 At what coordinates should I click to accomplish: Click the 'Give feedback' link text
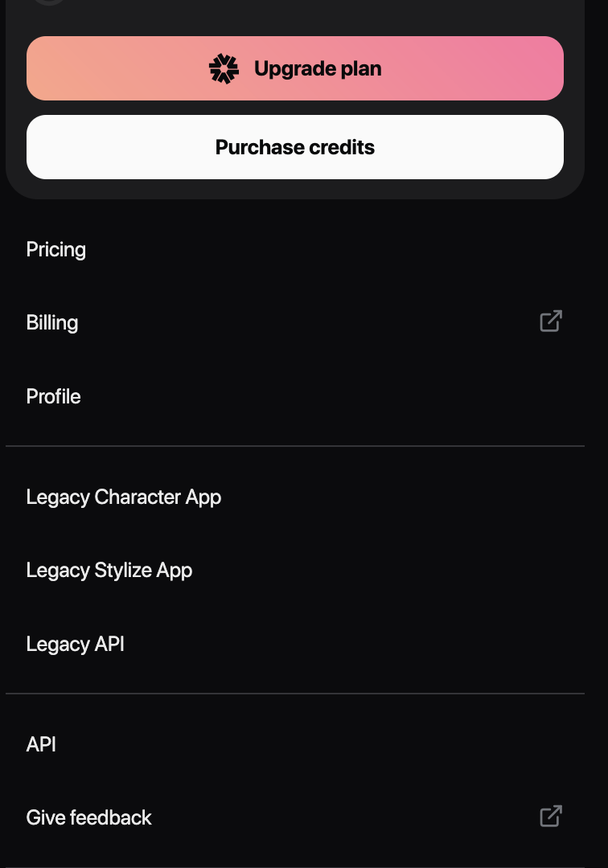[x=88, y=817]
